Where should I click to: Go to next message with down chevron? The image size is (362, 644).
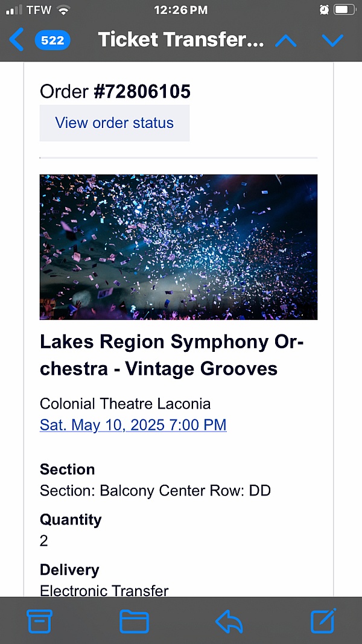pyautogui.click(x=332, y=40)
